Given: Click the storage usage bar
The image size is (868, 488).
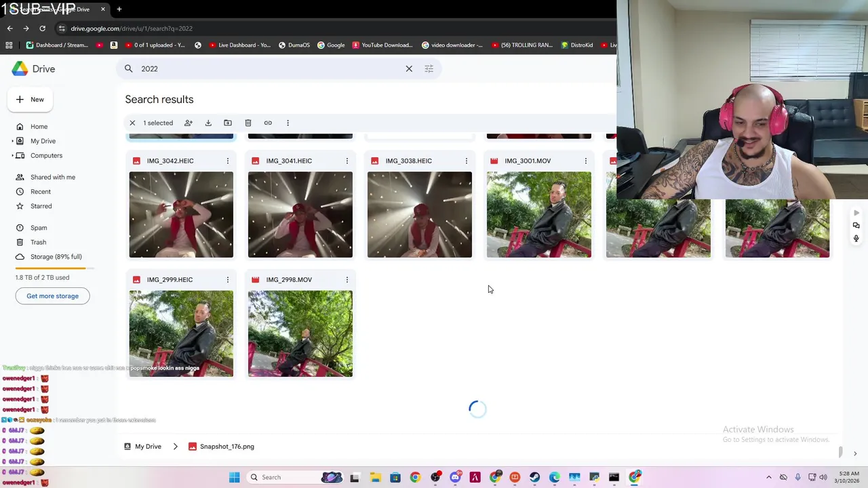Looking at the screenshot, I should point(55,268).
